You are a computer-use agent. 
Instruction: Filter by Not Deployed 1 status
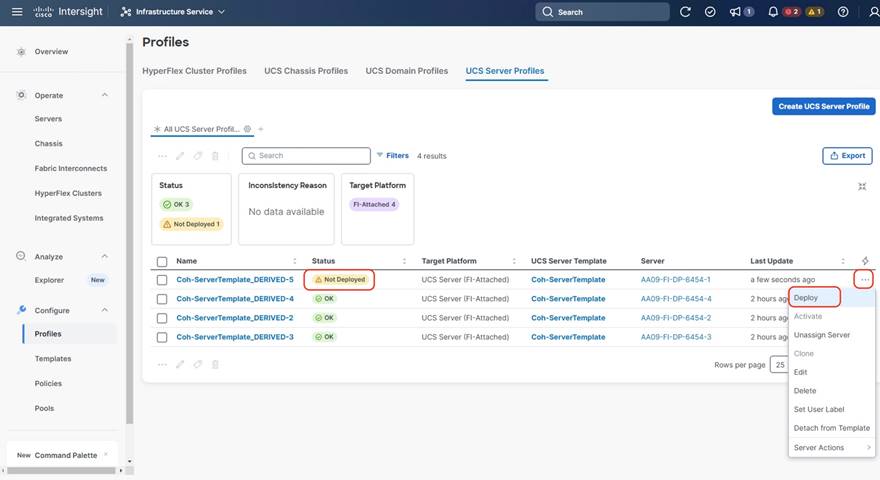tap(191, 224)
